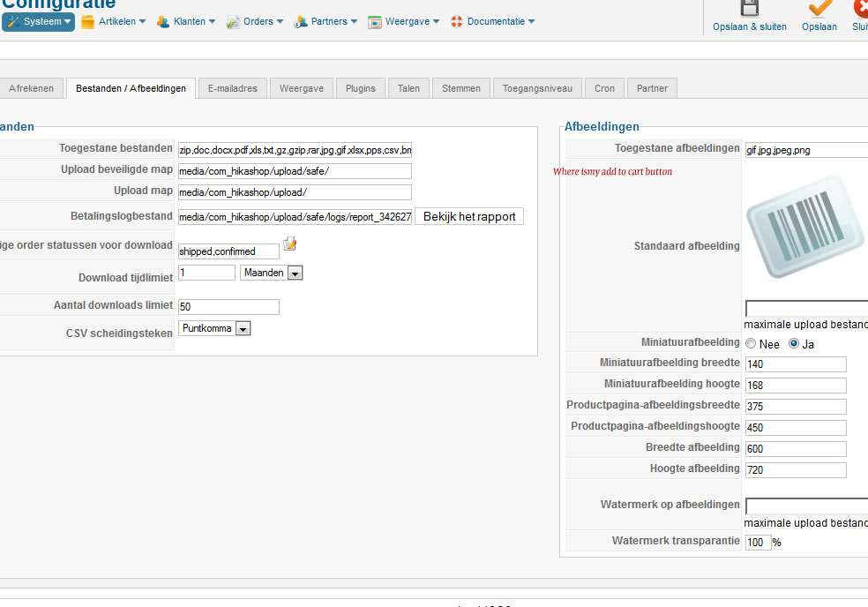Open the Documentatie menu
Screen dimensions: 868x607
pyautogui.click(x=493, y=21)
